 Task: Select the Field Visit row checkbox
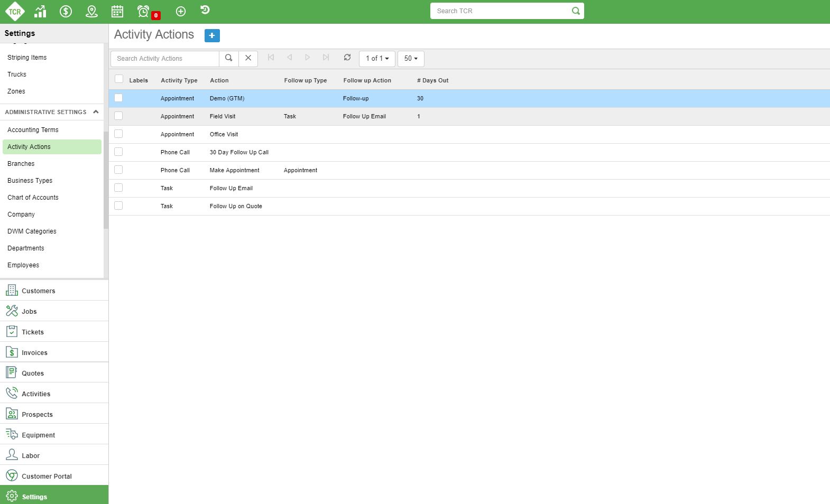click(x=118, y=116)
